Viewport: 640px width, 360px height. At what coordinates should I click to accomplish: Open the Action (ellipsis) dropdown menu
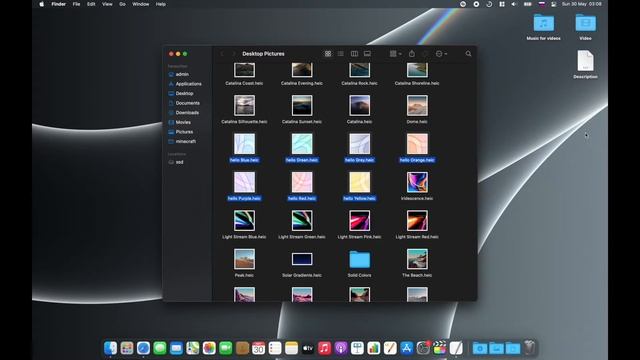tap(441, 54)
